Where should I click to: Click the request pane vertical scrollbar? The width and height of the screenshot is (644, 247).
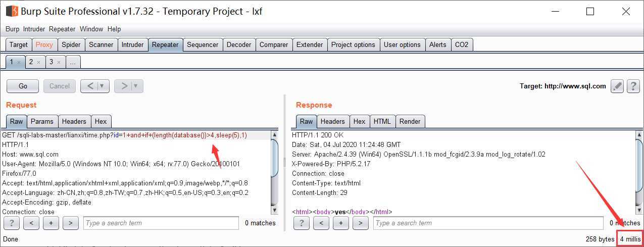(x=275, y=172)
